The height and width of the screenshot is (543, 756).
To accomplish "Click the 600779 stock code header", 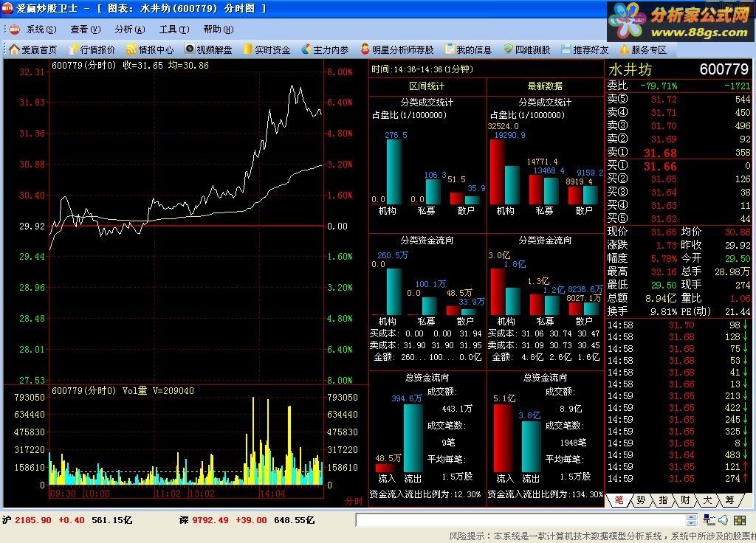I will click(724, 69).
